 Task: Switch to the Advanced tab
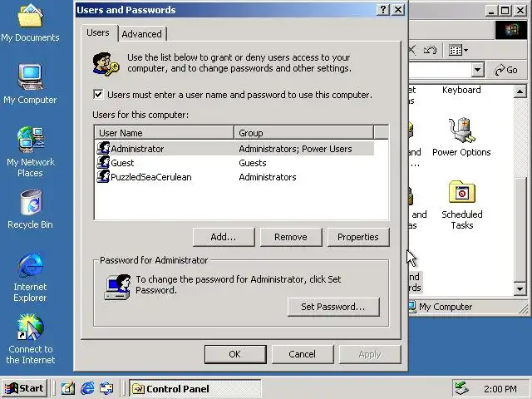141,34
